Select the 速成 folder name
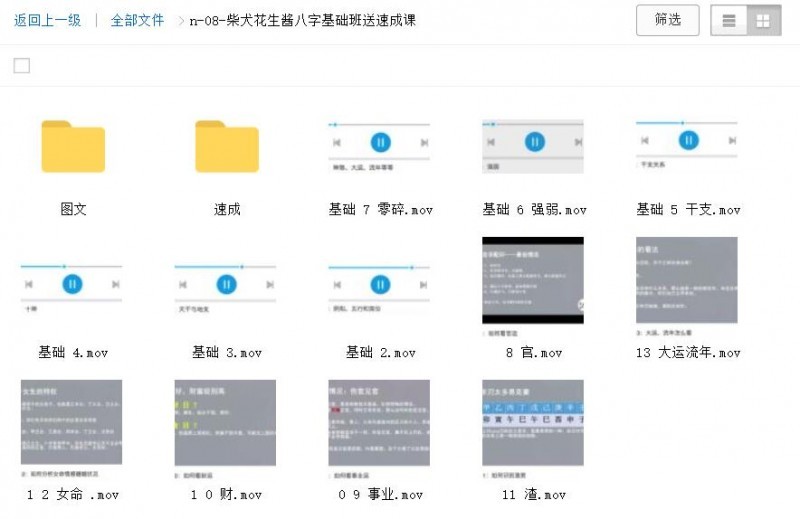800x519 pixels. (x=227, y=209)
